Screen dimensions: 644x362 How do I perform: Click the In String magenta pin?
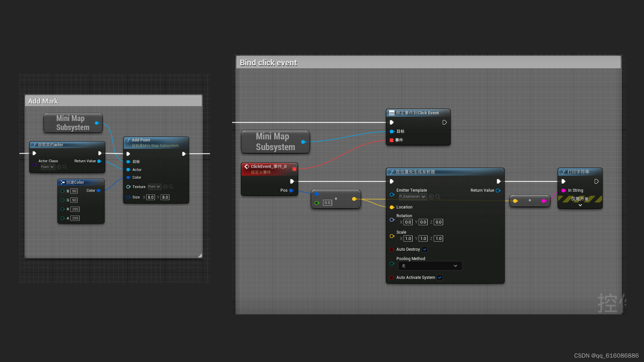tap(563, 190)
